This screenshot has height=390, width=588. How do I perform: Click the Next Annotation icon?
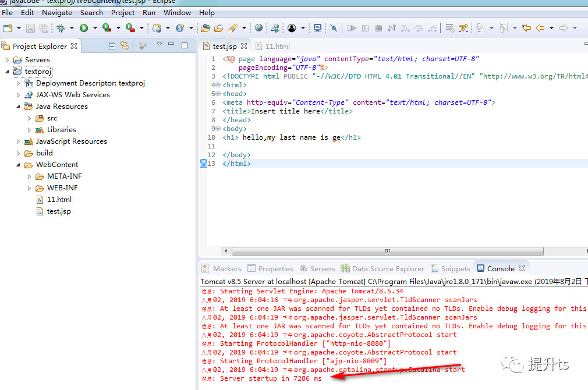(480, 28)
